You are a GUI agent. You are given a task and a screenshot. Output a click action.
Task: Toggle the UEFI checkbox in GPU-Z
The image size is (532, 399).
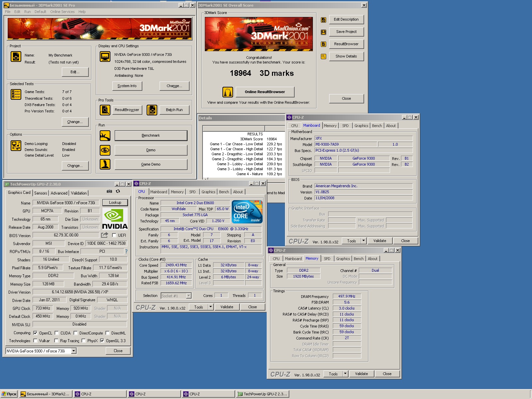click(114, 235)
